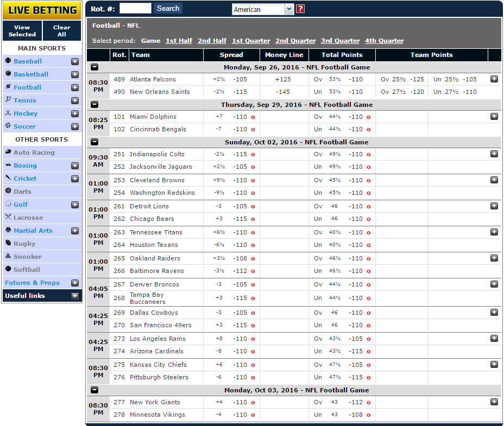Select Minnesota Vikings -4 spread radio
Screen dimensions: 504x426
click(x=253, y=415)
